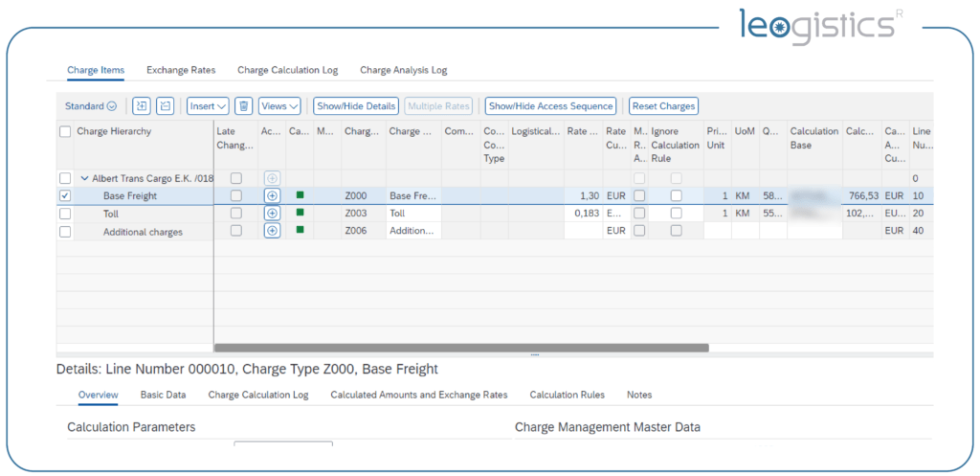Open the Views dropdown menu

[x=280, y=106]
